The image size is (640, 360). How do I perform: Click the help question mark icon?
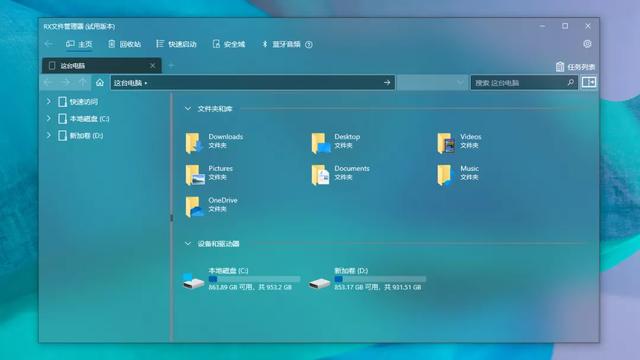(309, 44)
